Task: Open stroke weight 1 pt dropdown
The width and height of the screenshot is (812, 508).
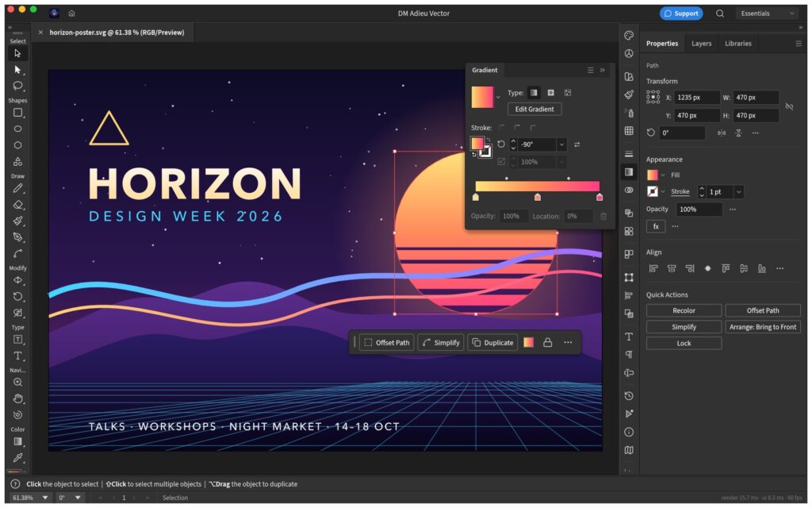Action: [x=739, y=192]
